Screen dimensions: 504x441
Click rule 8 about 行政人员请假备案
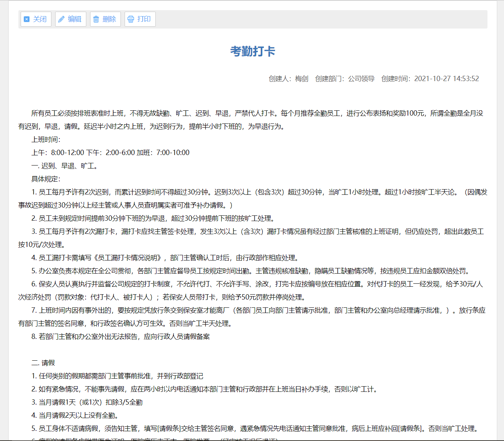coord(120,337)
